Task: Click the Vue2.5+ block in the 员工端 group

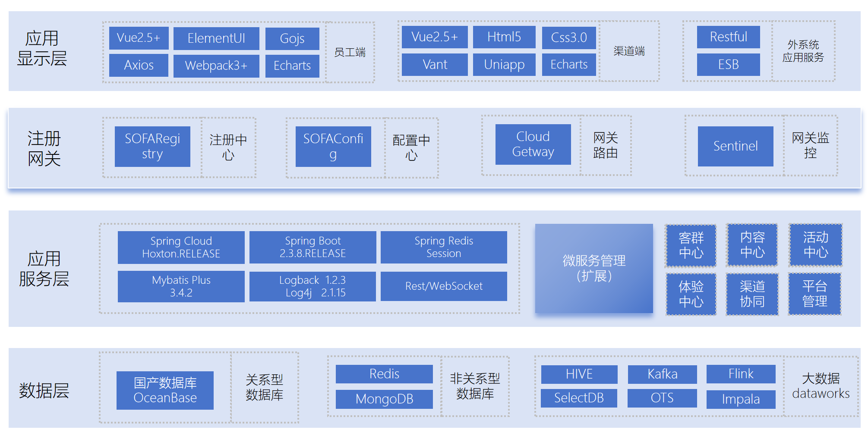Action: pos(139,38)
